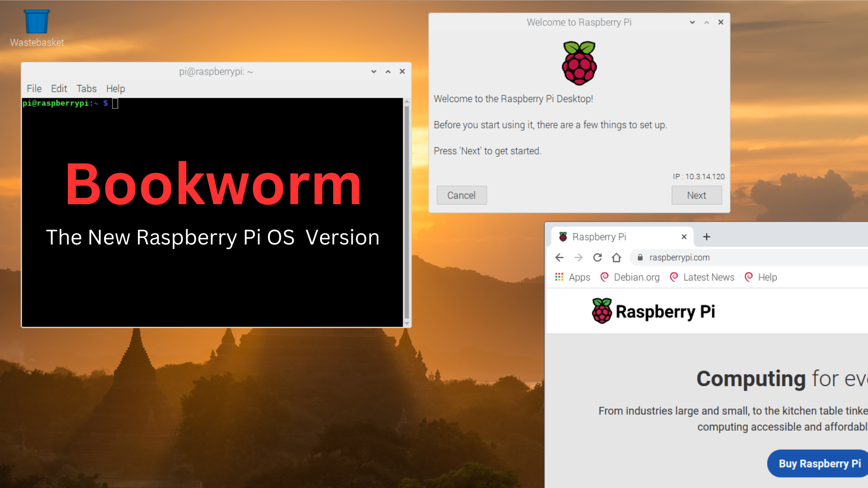Cancel the Raspberry Pi setup wizard

462,195
